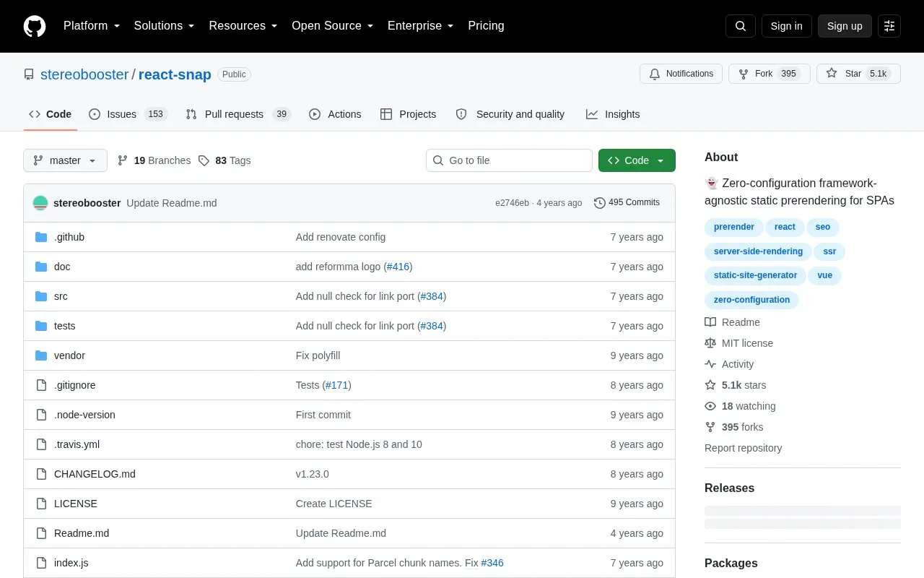Viewport: 924px width, 578px height.
Task: Open issue #346 link in index.js row
Action: 492,563
